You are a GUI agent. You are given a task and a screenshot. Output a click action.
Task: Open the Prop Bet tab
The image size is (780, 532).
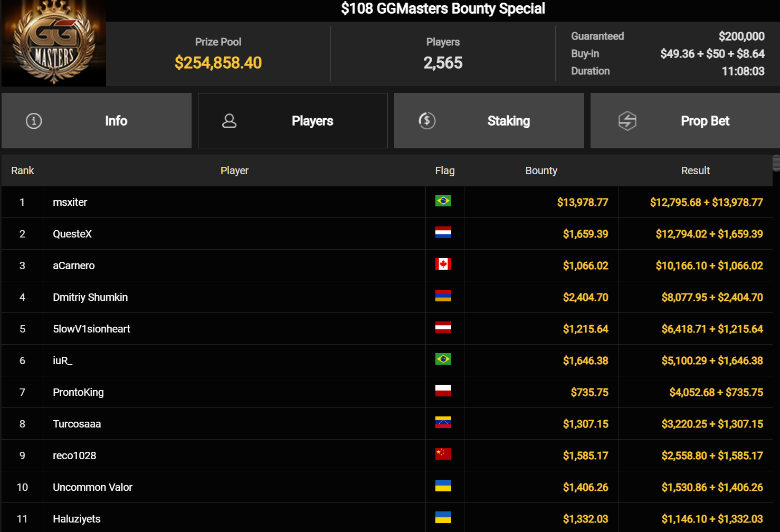[685, 121]
